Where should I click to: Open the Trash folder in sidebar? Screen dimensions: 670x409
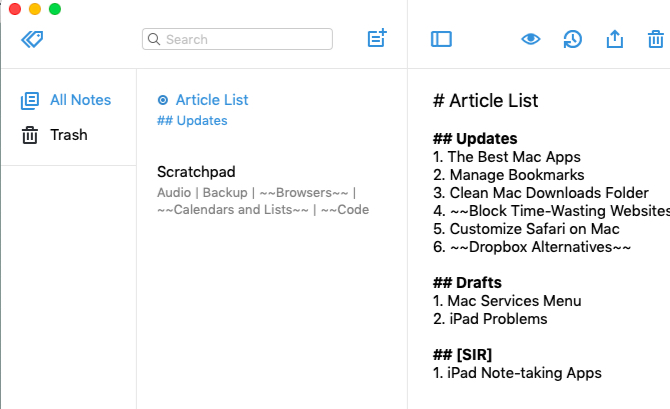point(68,135)
